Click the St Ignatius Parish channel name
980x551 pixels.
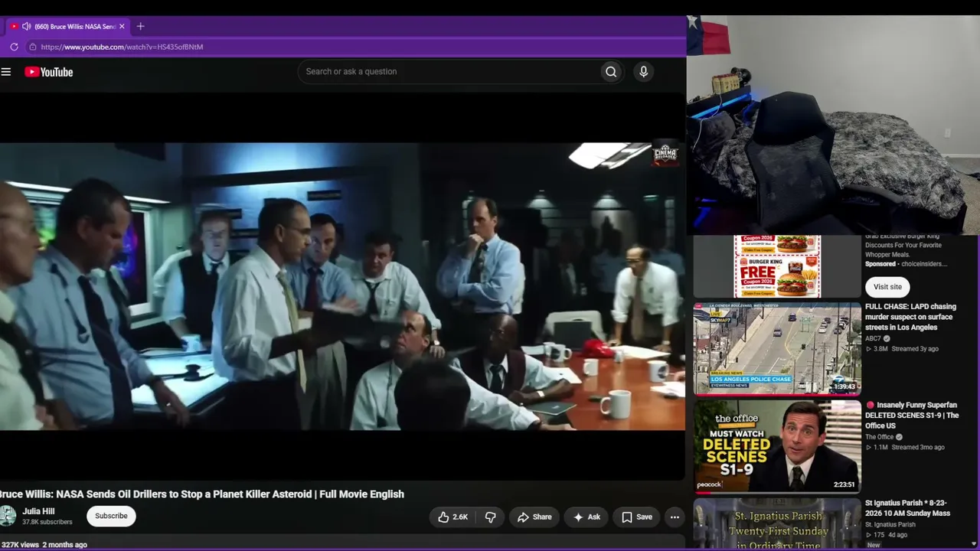coord(890,525)
